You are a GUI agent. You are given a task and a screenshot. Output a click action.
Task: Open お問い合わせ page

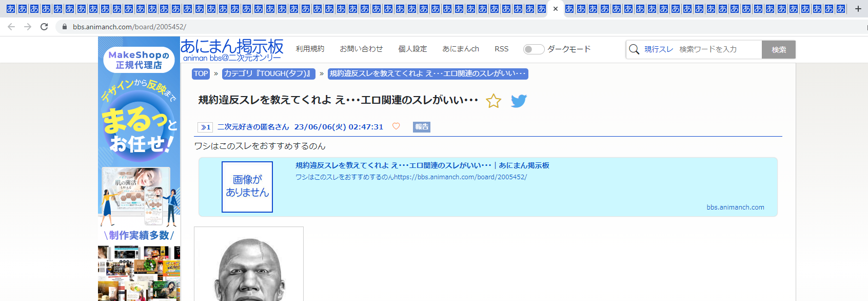tap(361, 49)
